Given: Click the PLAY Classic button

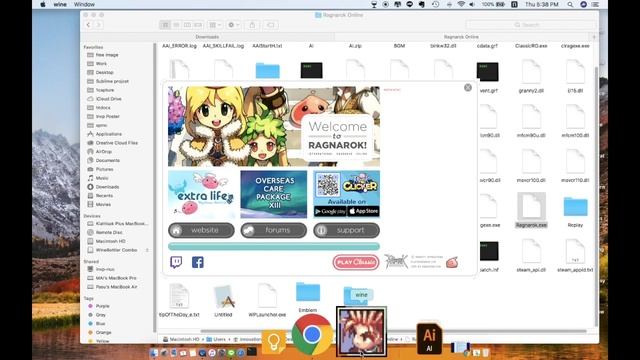Looking at the screenshot, I should (x=356, y=262).
